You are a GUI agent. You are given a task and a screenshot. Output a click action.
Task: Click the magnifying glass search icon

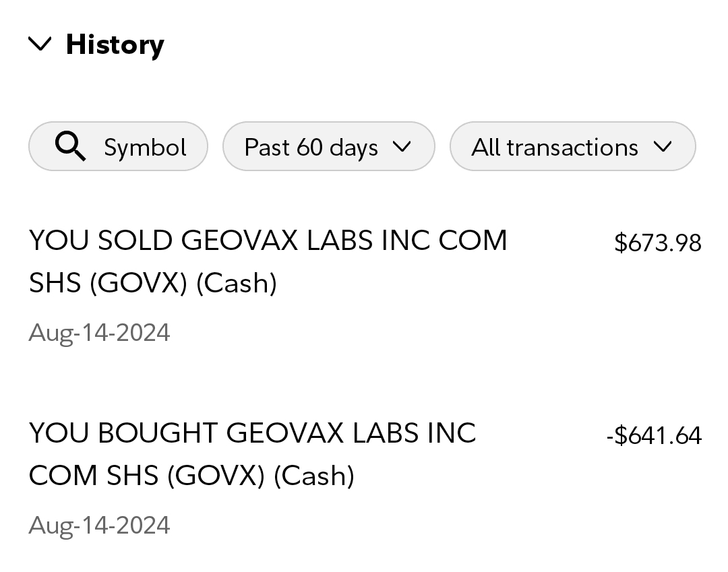[x=70, y=146]
